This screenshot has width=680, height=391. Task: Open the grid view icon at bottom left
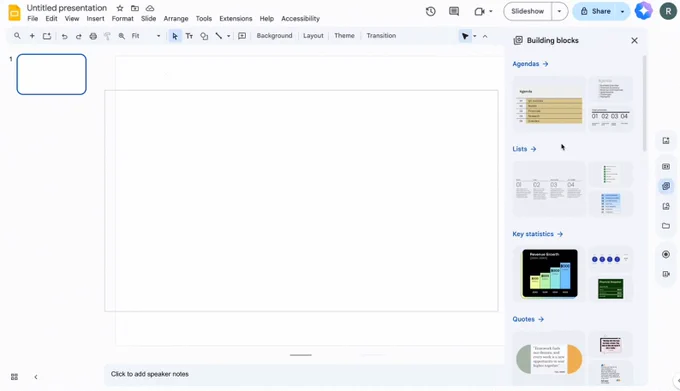pos(14,377)
